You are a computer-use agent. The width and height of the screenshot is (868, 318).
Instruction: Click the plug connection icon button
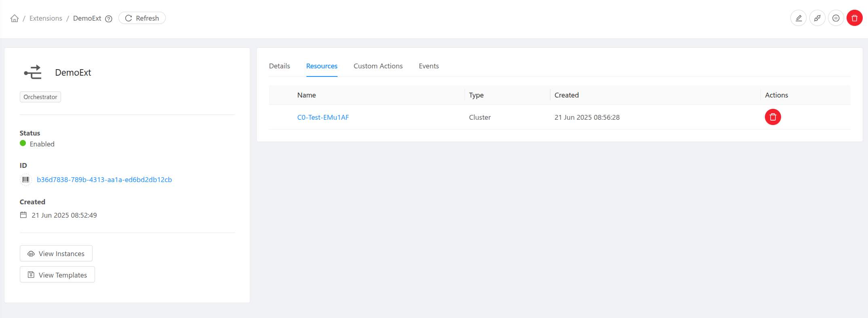pyautogui.click(x=817, y=18)
